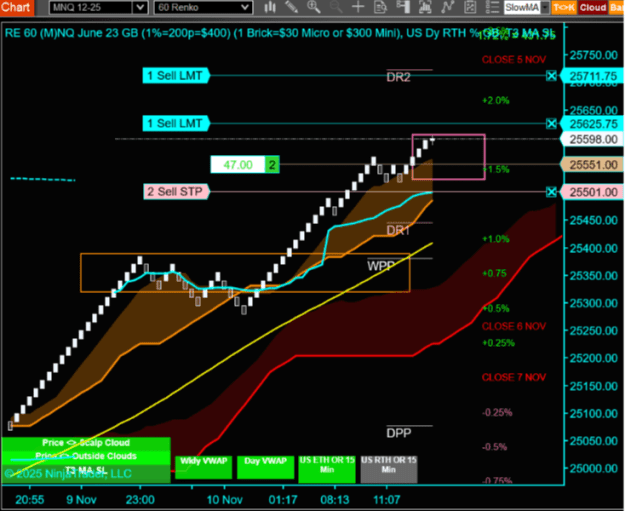Cancel the 25501.00 Sell STP order X
The height and width of the screenshot is (511, 625).
click(x=551, y=192)
